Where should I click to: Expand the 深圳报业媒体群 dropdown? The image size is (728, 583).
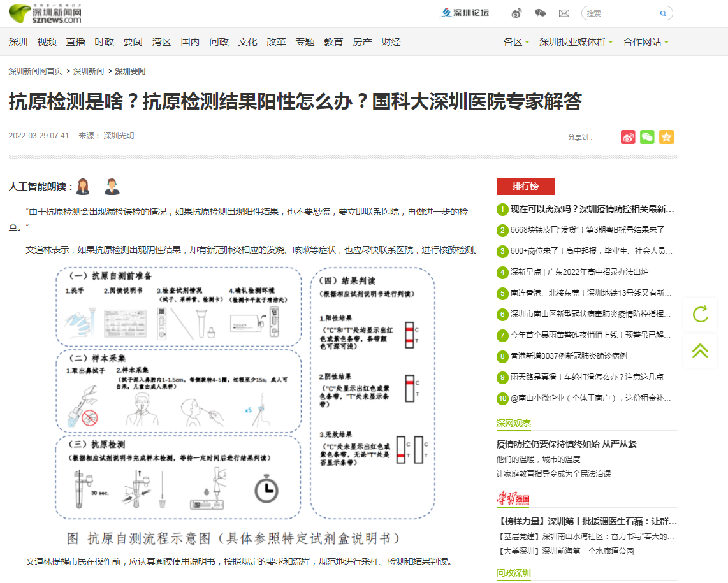[576, 42]
